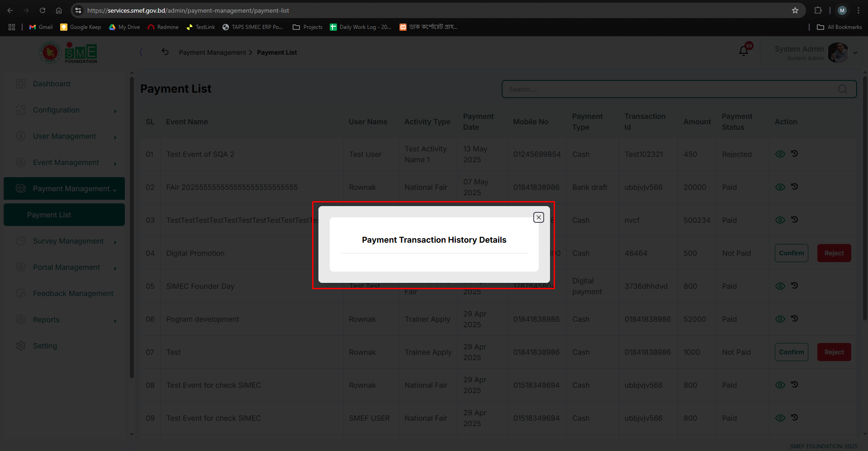Click the Rejected status in row 01
The image size is (868, 451).
coord(736,154)
